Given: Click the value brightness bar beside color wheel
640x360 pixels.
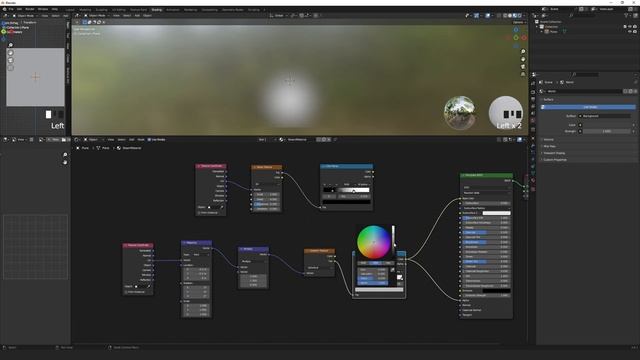Looking at the screenshot, I should (393, 240).
